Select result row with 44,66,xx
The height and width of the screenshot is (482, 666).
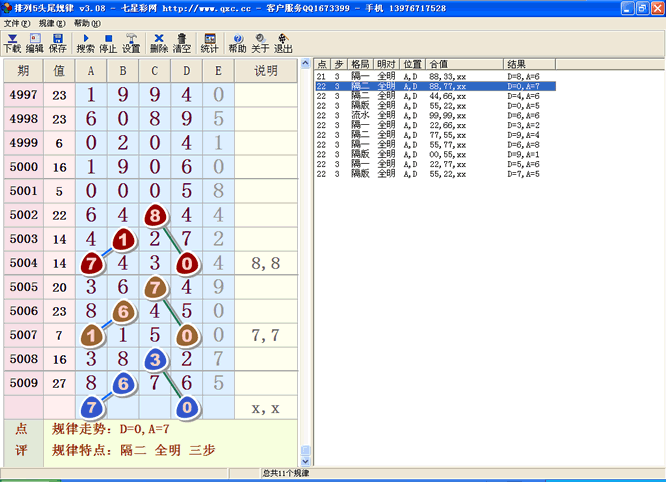point(435,96)
